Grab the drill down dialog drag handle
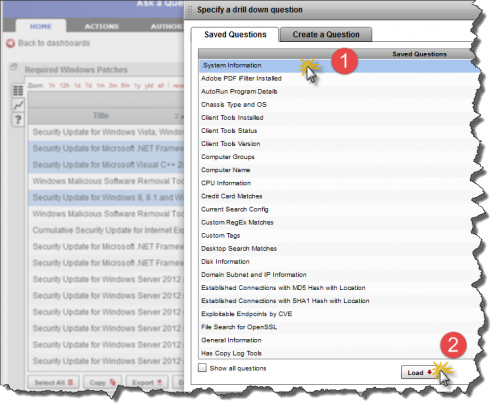 pyautogui.click(x=190, y=10)
